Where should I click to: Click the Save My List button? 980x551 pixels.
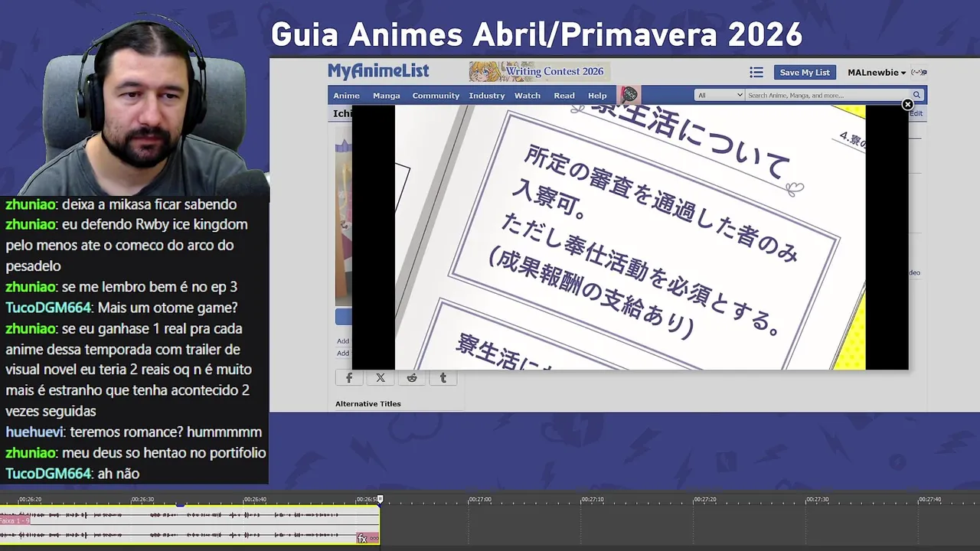pos(805,72)
